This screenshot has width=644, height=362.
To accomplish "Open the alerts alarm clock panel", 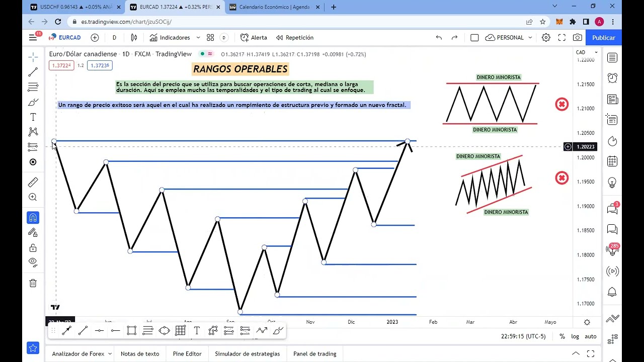I will [612, 78].
